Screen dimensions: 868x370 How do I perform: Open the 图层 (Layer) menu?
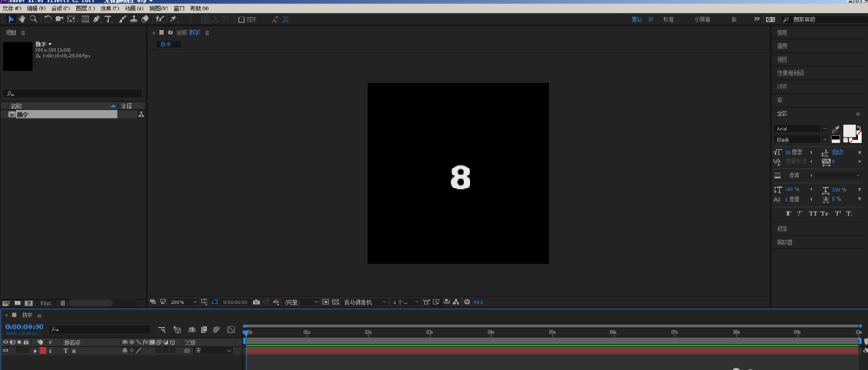[x=85, y=9]
